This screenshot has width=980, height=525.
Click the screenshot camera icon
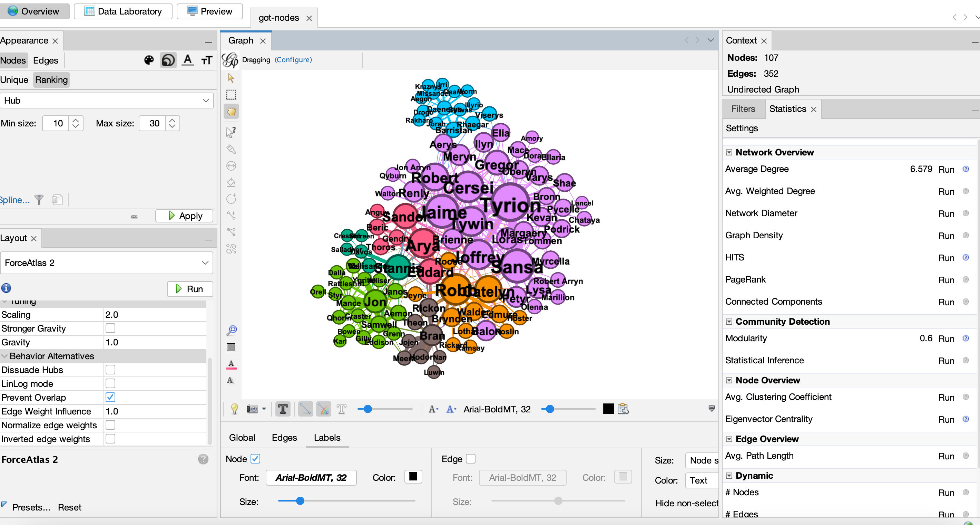(252, 409)
